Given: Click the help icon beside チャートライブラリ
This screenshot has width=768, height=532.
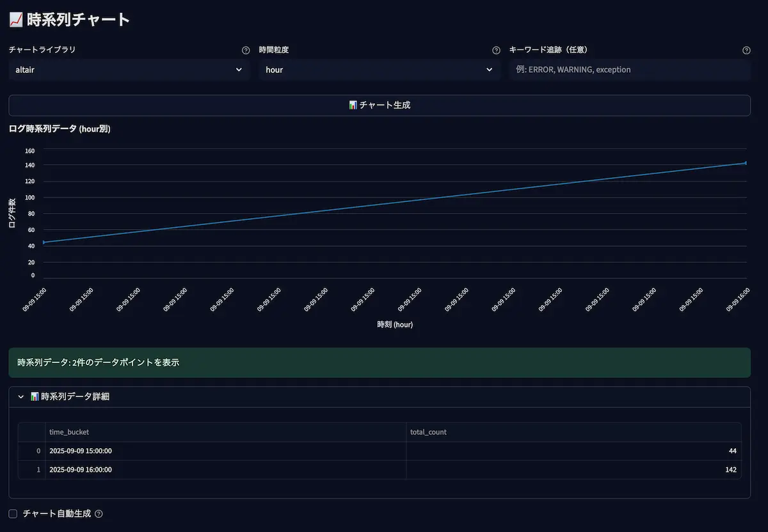Looking at the screenshot, I should pos(246,51).
